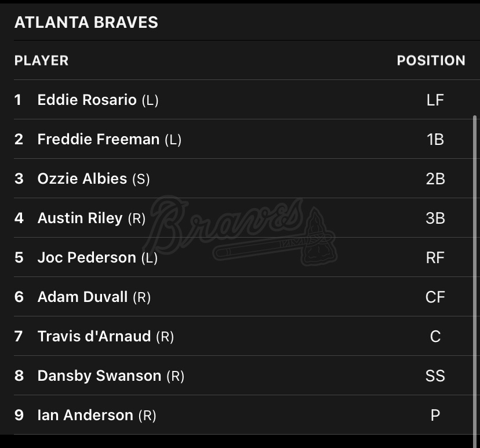Viewport: 480px width, 448px height.
Task: Tap pitcher Ian Anderson's name
Action: click(x=85, y=415)
